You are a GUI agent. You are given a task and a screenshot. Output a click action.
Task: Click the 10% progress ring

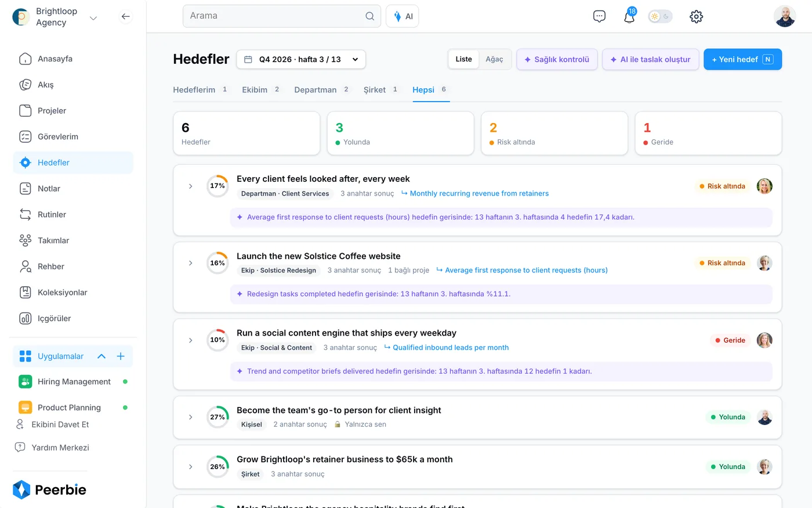click(x=217, y=340)
